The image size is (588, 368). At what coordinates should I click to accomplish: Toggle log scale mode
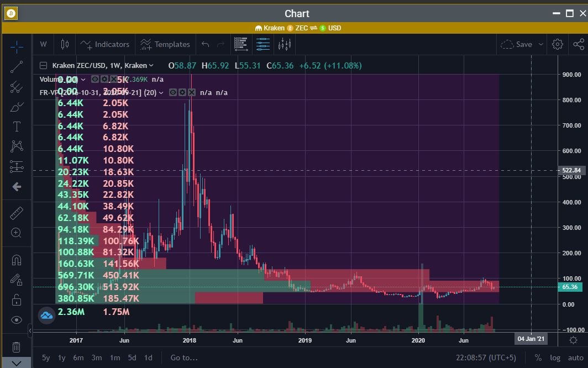coord(555,358)
